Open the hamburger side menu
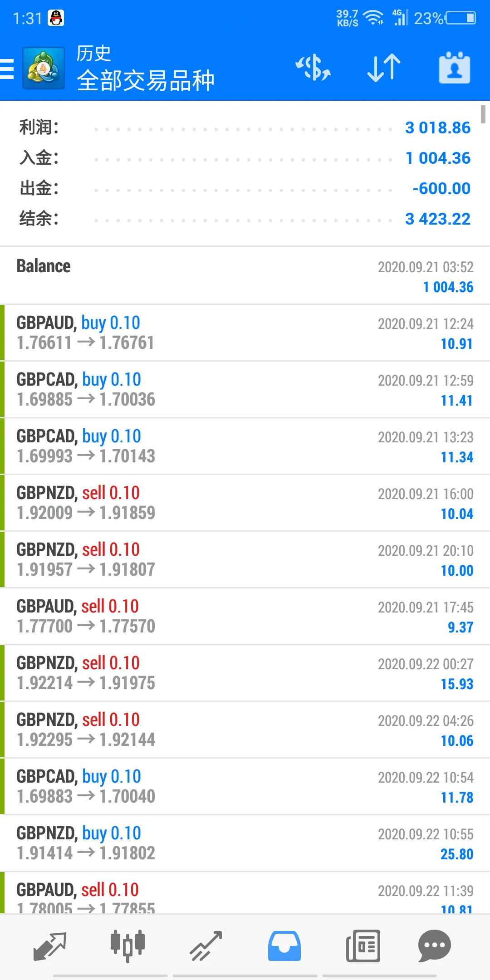Viewport: 490px width, 980px height. 7,69
